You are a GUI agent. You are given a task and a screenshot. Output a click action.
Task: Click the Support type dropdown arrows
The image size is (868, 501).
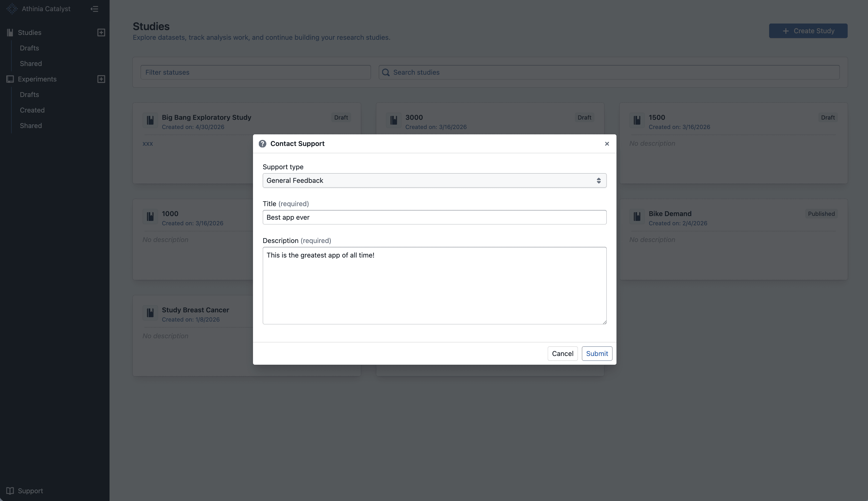[x=599, y=181]
